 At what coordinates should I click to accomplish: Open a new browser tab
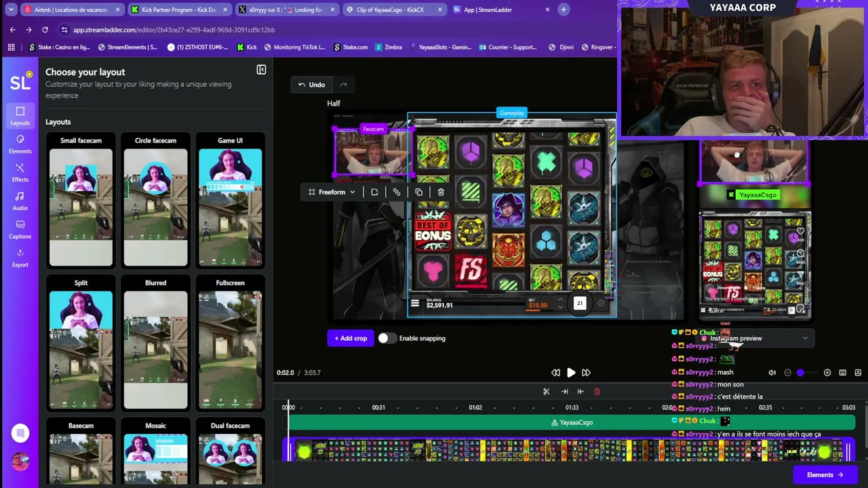(564, 9)
